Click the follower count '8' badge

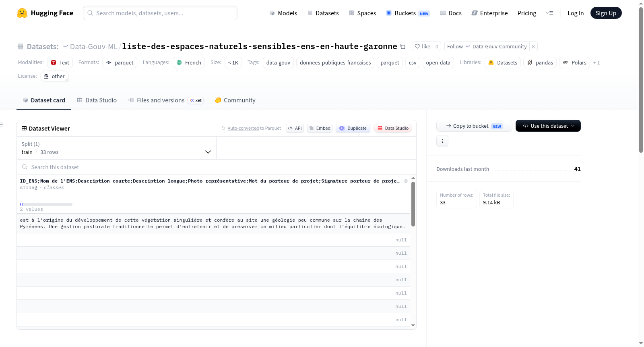point(533,46)
